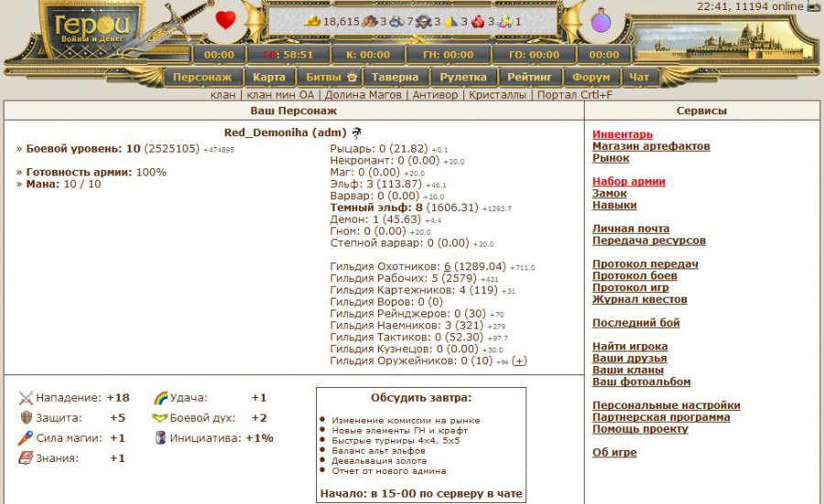Open the Ваши кланы link
Image resolution: width=824 pixels, height=504 pixels.
click(x=628, y=370)
